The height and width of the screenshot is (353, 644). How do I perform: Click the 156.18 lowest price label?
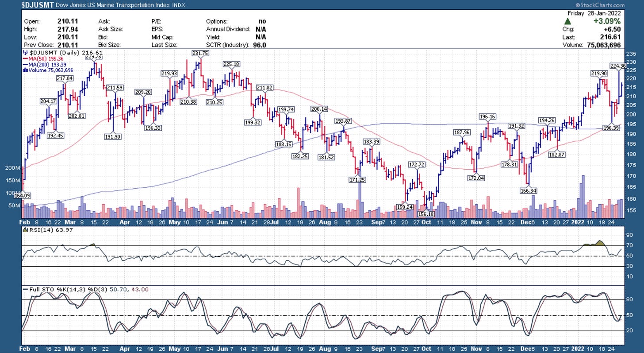pyautogui.click(x=426, y=214)
